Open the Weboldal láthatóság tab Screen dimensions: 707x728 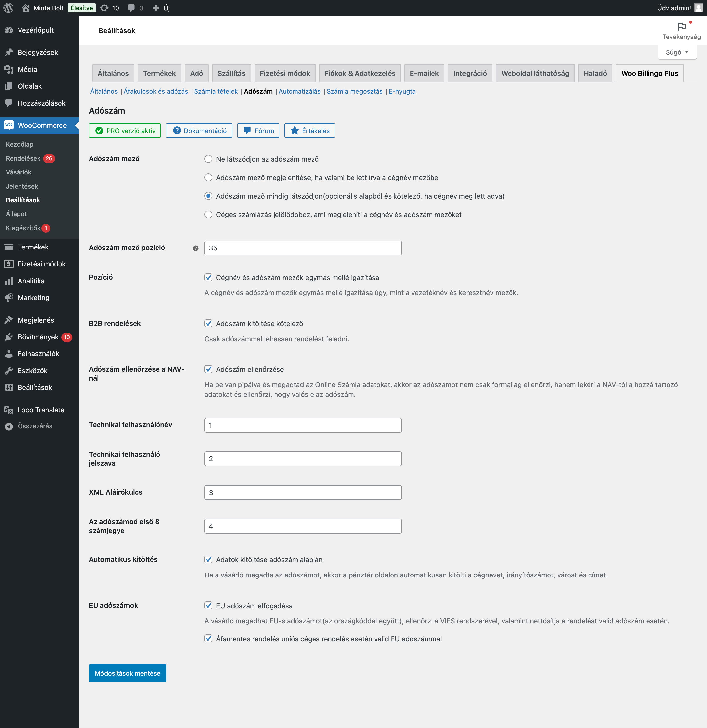tap(535, 73)
